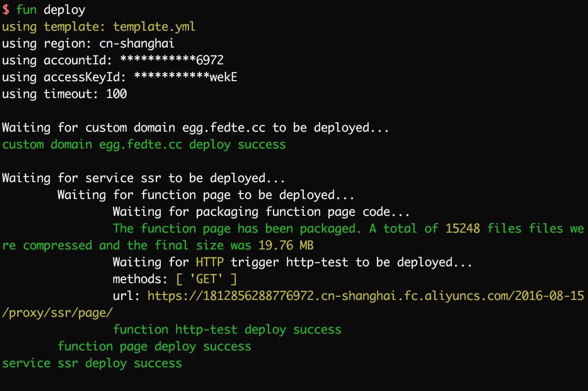Click the green custom domain deploy success line

pos(144,145)
